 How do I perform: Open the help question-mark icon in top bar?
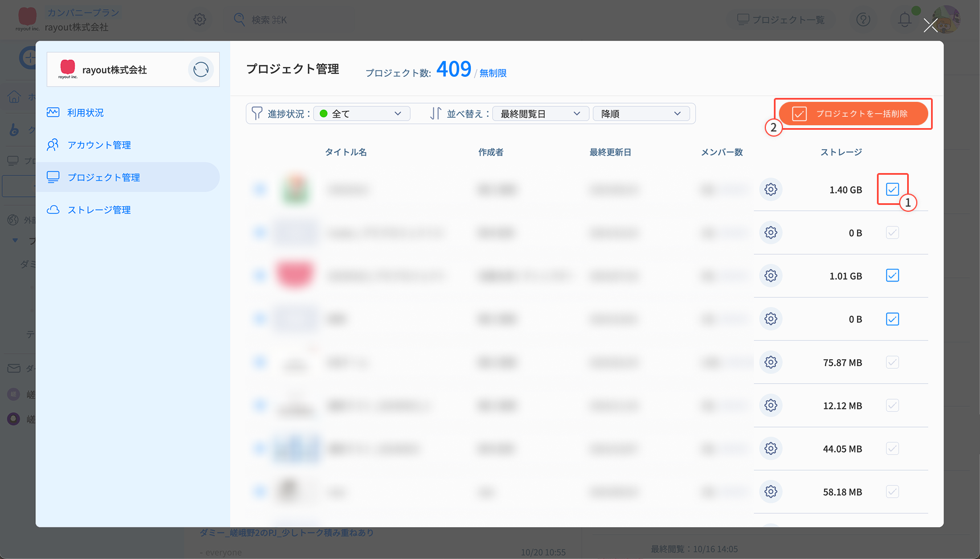pyautogui.click(x=863, y=20)
